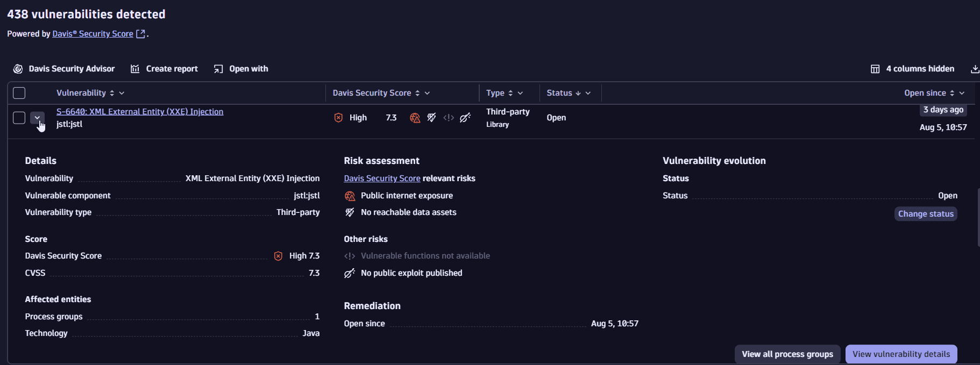Click the icon beside 'Vulnerable functions not available'
Viewport: 980px width, 365px height.
point(350,256)
